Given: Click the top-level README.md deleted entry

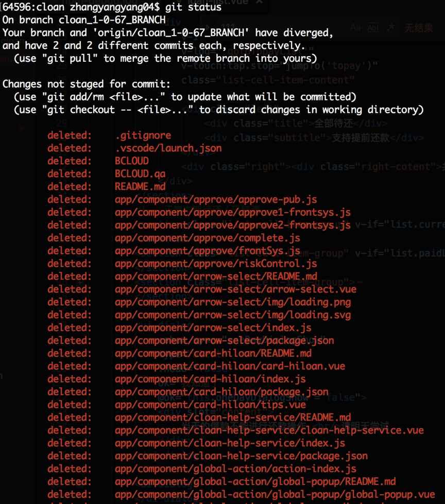Looking at the screenshot, I should click(140, 187).
